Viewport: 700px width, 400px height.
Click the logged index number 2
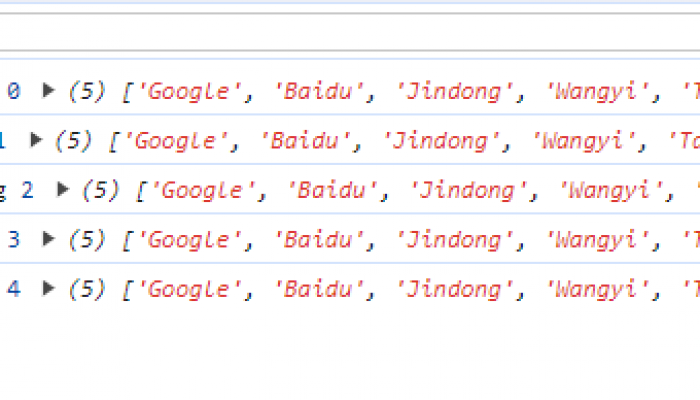click(28, 191)
